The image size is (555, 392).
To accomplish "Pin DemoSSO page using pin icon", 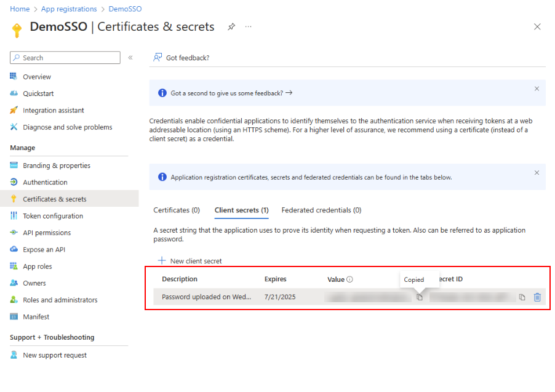I will (x=231, y=27).
